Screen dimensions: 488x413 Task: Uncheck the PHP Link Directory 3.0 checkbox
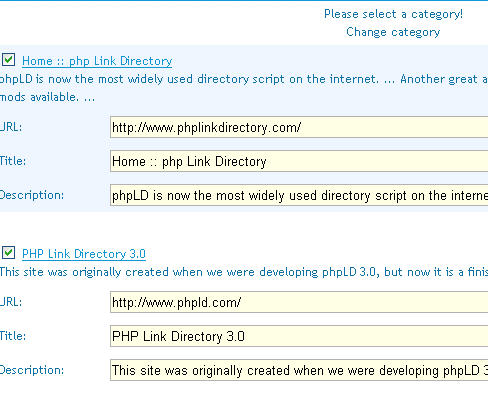[8, 252]
